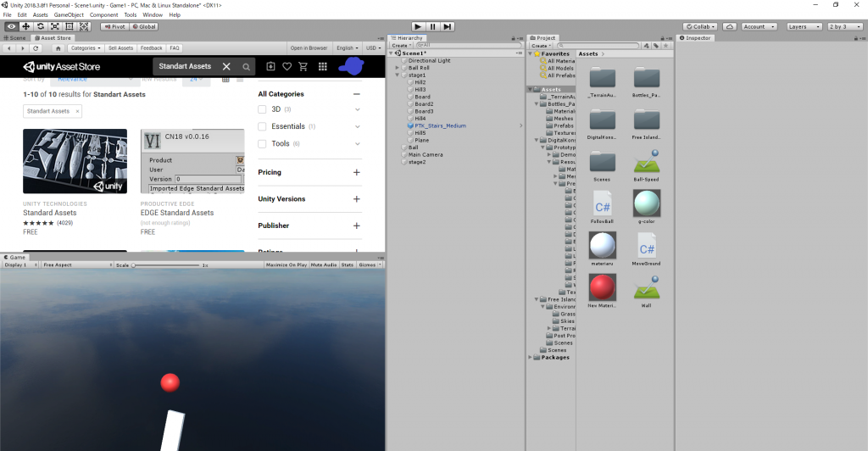868x451 pixels.
Task: Select the Wall physic material asset
Action: point(647,291)
